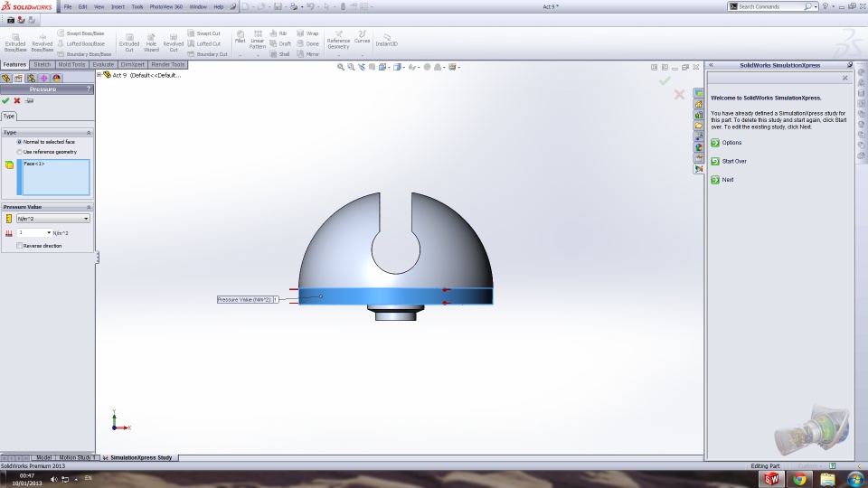Click the Revolved Boss/Base tool

pyautogui.click(x=42, y=42)
